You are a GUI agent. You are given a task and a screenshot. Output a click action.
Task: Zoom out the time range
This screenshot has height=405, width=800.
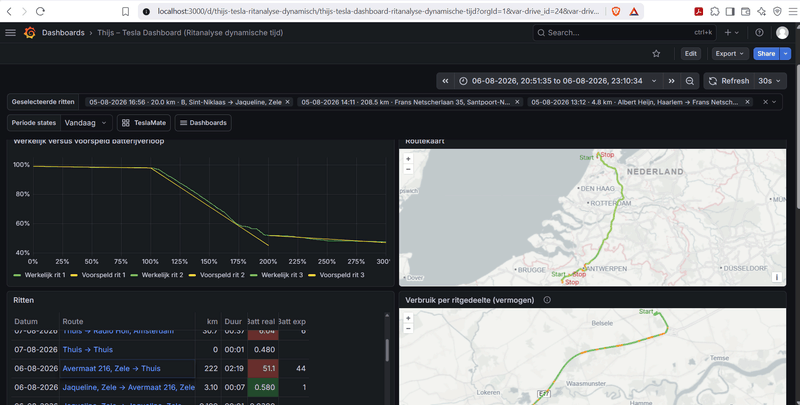click(x=690, y=81)
